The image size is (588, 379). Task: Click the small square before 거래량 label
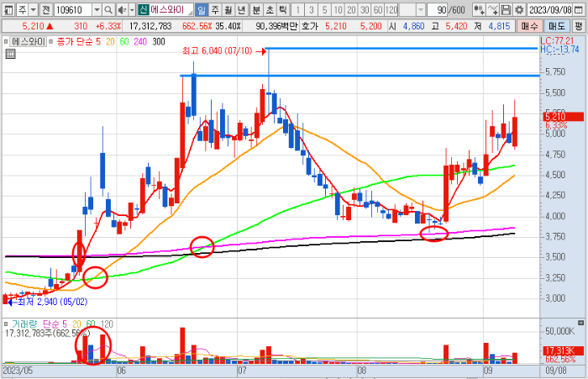[x=6, y=324]
